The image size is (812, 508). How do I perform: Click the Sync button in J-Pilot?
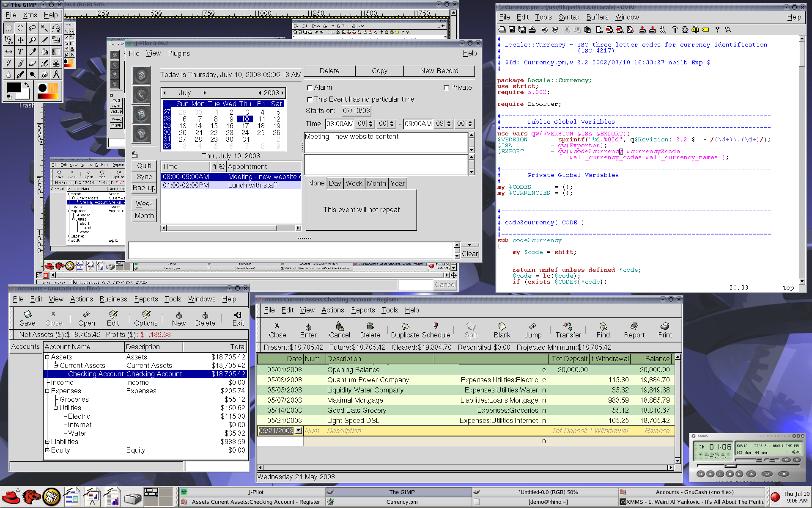coord(144,177)
